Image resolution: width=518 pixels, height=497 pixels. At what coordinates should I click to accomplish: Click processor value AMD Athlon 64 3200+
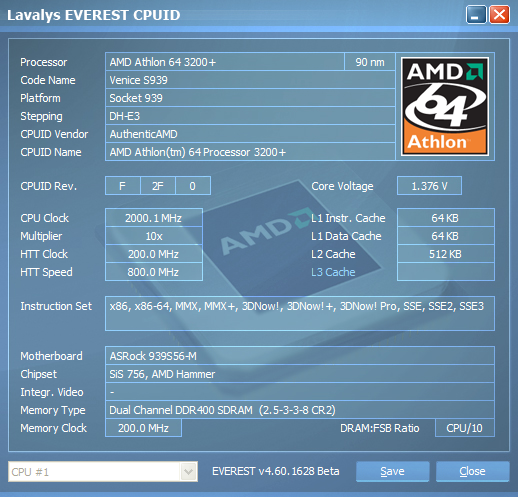click(x=225, y=62)
